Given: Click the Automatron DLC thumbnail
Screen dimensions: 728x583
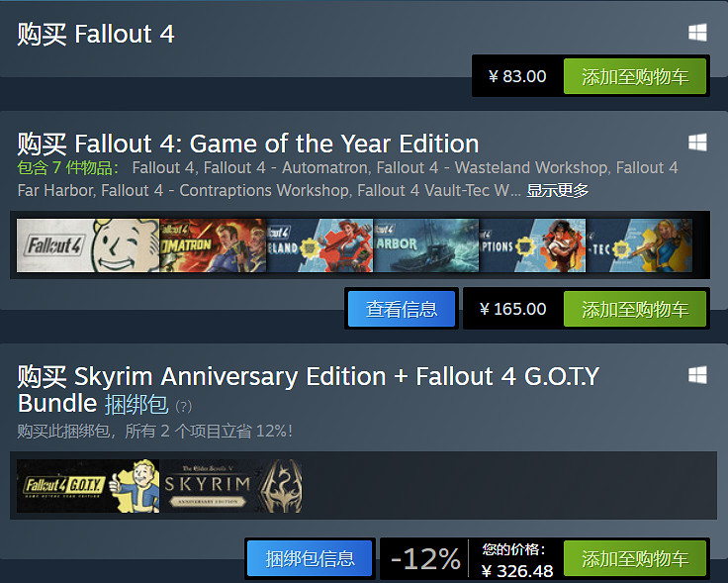Looking at the screenshot, I should tap(212, 245).
